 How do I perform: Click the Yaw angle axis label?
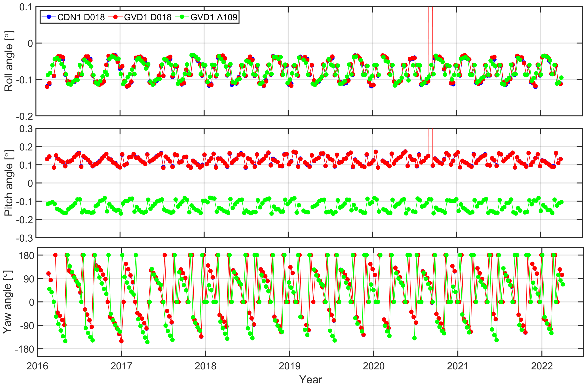(x=8, y=302)
